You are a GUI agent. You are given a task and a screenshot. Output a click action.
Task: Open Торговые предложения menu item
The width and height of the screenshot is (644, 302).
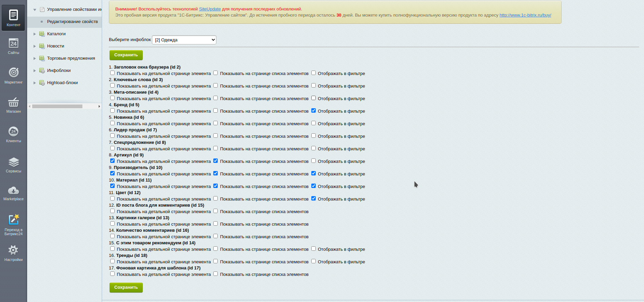[x=71, y=58]
